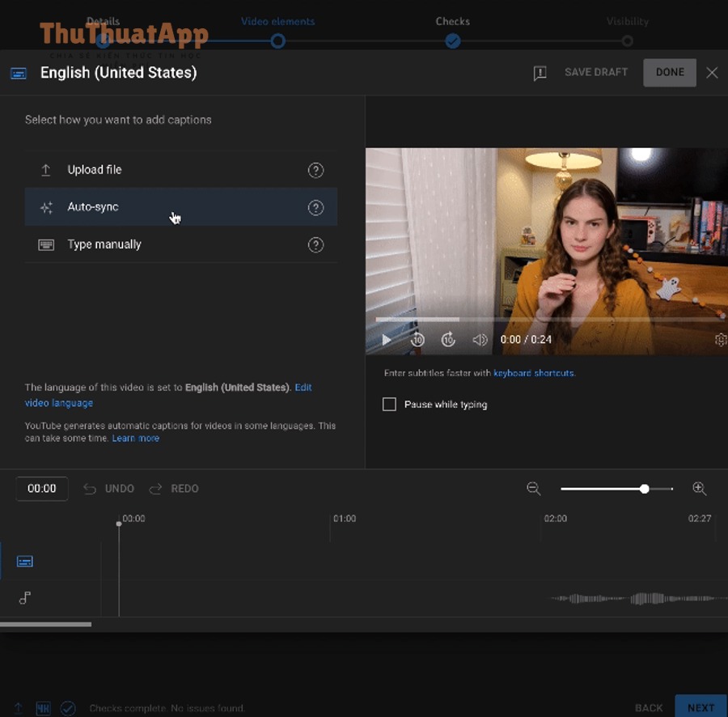Click the checks complete checkmark icon
This screenshot has width=728, height=717.
[68, 708]
